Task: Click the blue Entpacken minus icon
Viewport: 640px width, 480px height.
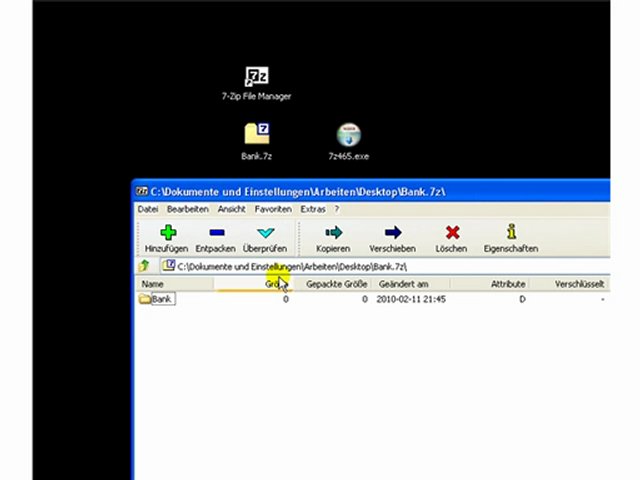Action: [215, 233]
